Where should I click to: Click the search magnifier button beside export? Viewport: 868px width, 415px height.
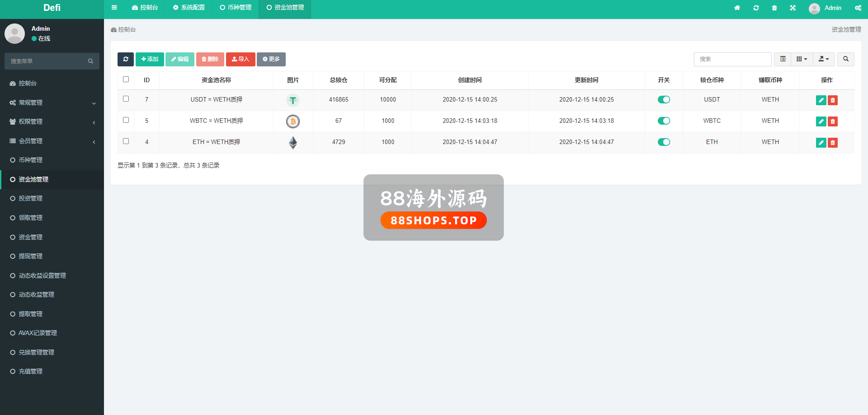pos(845,59)
